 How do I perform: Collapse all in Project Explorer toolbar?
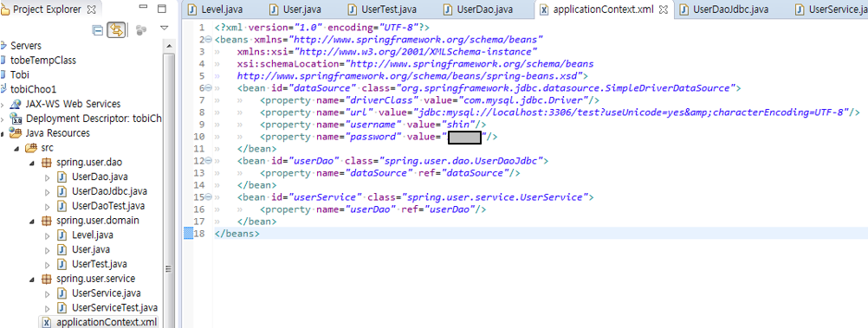[x=97, y=30]
